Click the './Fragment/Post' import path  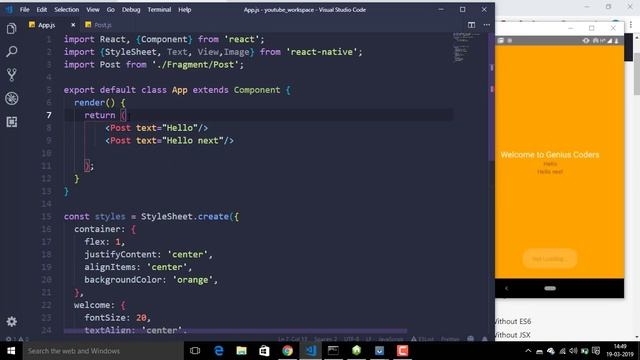coord(195,64)
